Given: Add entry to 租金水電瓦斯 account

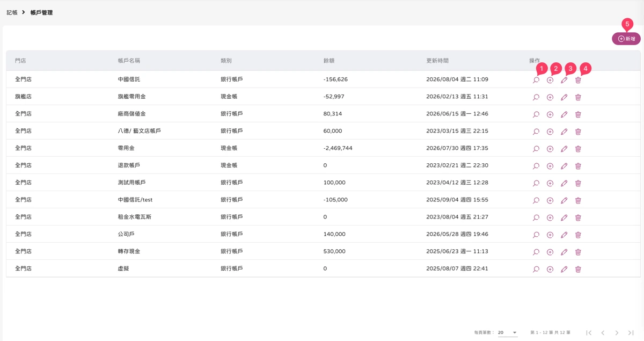Looking at the screenshot, I should click(x=550, y=217).
